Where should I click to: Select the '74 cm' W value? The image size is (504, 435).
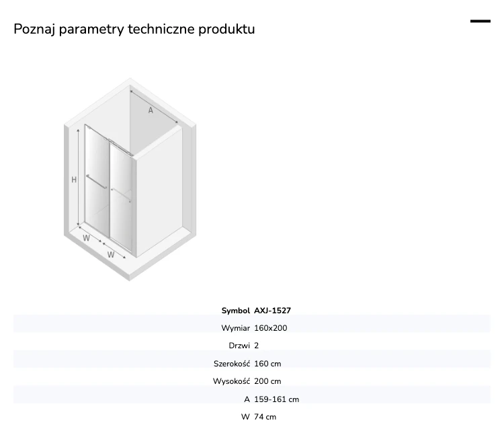tap(265, 417)
